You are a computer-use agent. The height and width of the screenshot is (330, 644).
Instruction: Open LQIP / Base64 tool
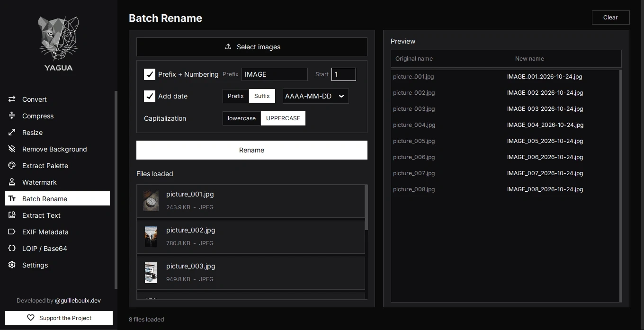(57, 249)
